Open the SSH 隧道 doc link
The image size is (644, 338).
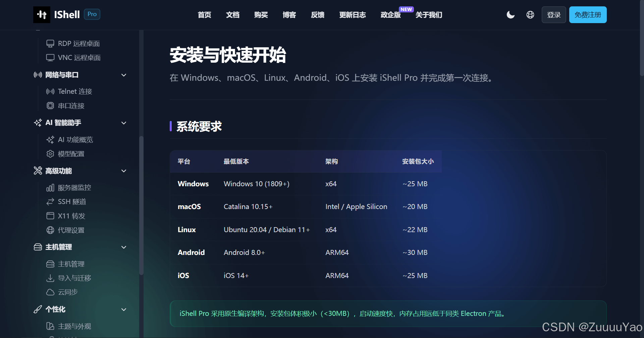click(x=72, y=202)
